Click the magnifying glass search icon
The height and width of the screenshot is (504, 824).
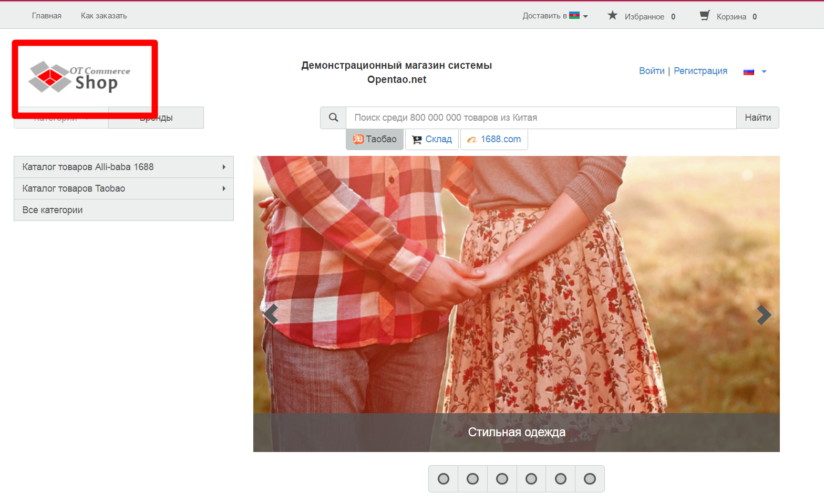point(333,118)
